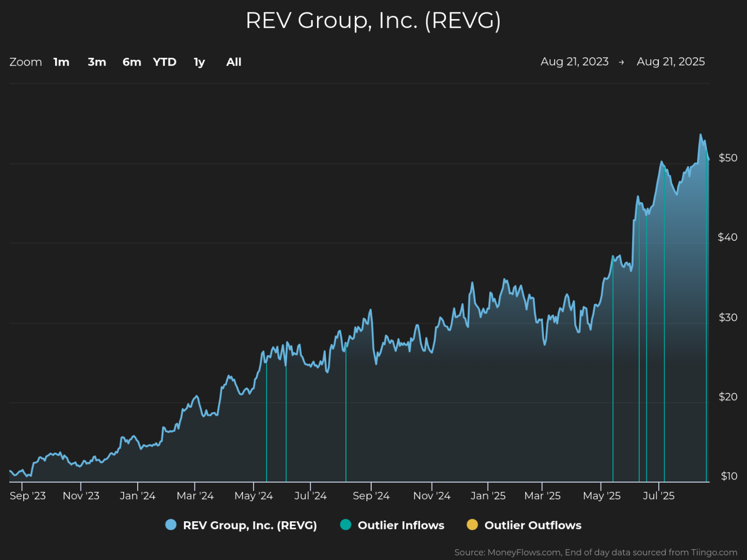Click the Nov '24 x-axis label
This screenshot has width=747, height=560.
pyautogui.click(x=432, y=496)
